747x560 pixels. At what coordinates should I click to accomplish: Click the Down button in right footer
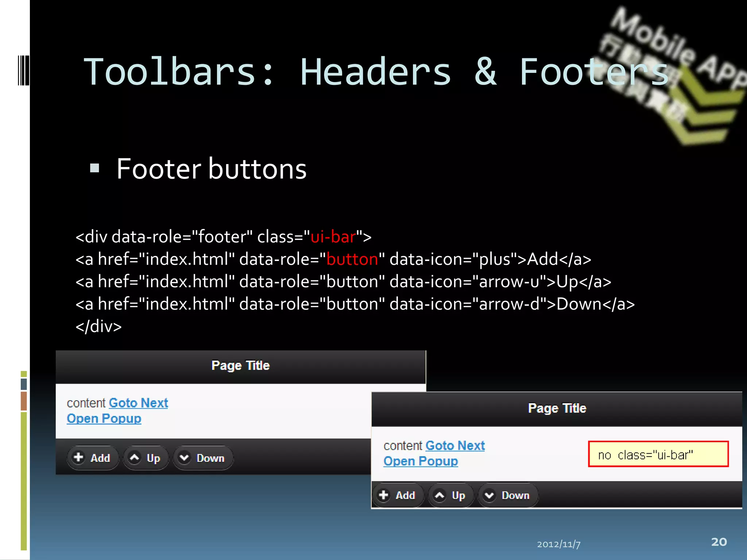pos(508,495)
